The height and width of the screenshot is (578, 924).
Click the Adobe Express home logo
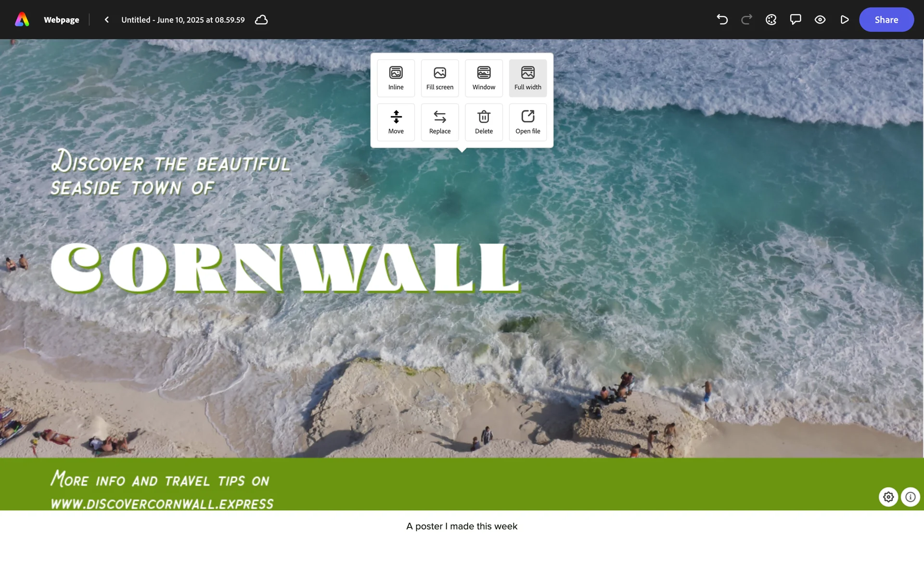point(22,20)
